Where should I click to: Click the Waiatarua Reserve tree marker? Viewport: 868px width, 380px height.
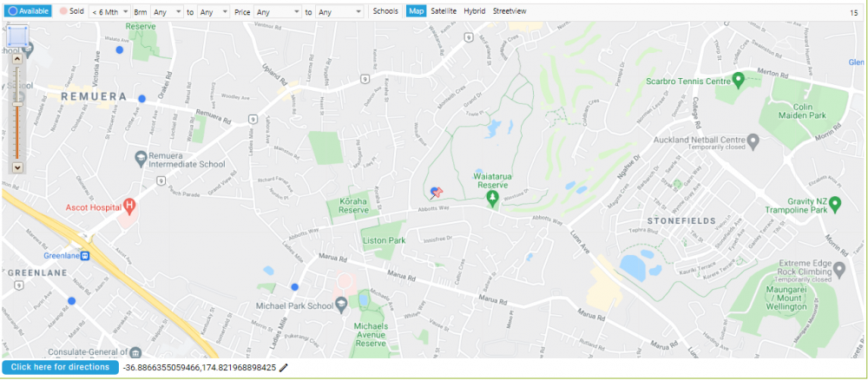pyautogui.click(x=492, y=200)
